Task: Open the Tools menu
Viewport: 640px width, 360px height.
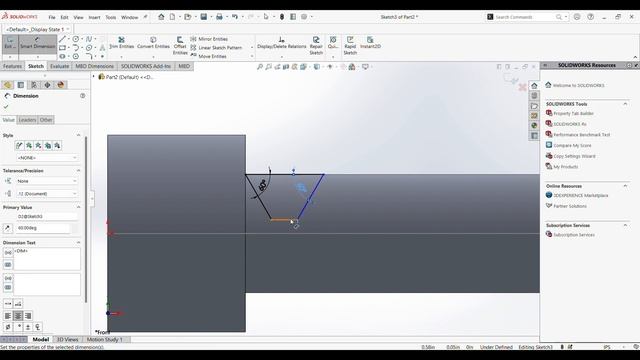Action: coord(111,18)
